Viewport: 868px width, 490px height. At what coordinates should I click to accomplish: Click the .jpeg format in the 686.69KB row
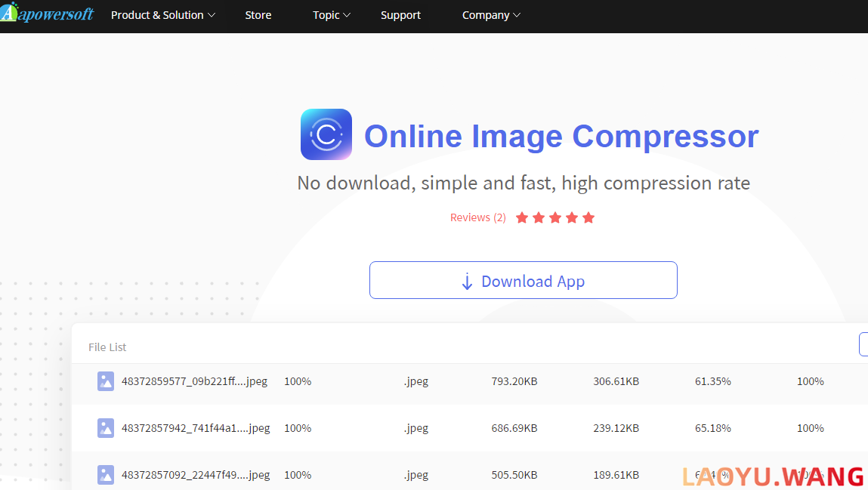pyautogui.click(x=415, y=429)
